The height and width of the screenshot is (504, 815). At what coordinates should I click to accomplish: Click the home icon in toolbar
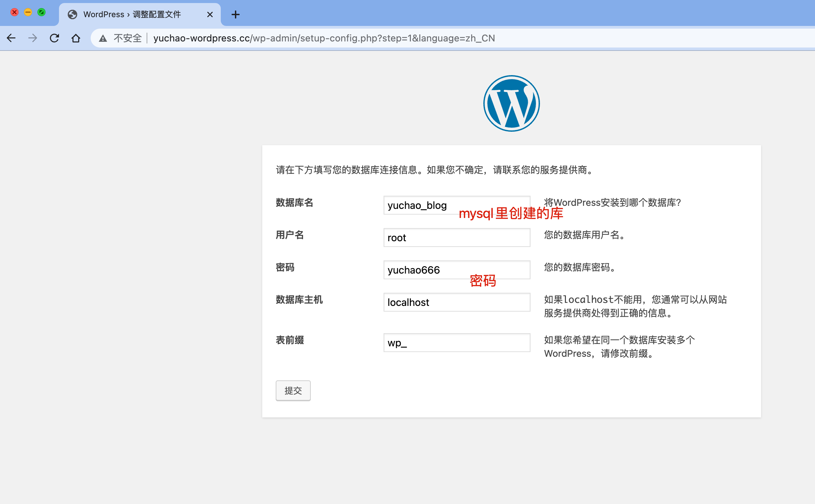pyautogui.click(x=76, y=38)
